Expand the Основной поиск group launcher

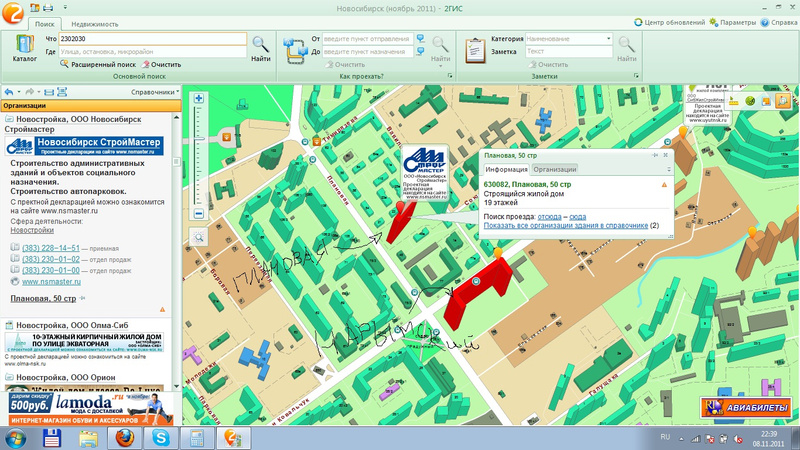273,76
